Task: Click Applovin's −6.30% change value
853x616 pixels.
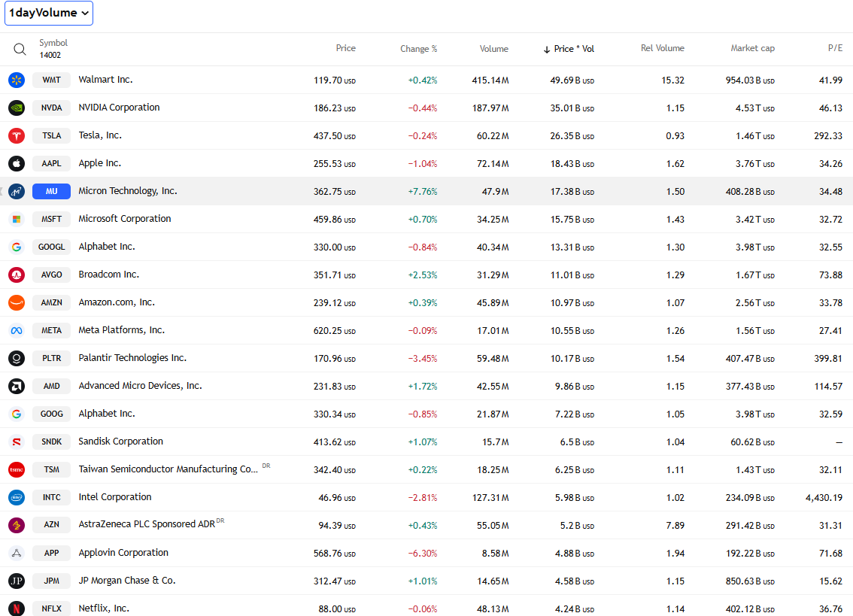Action: [423, 554]
